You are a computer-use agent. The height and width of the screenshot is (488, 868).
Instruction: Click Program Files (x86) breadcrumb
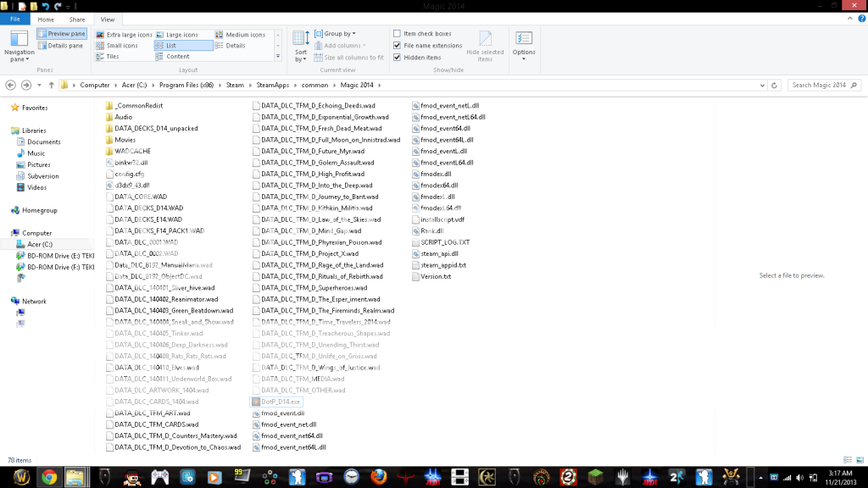coord(186,86)
